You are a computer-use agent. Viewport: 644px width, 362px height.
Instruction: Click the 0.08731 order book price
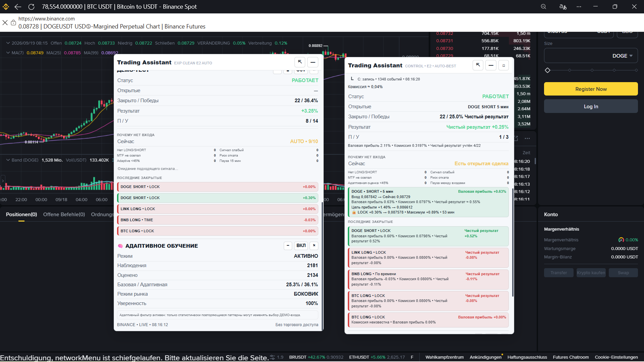pyautogui.click(x=444, y=41)
